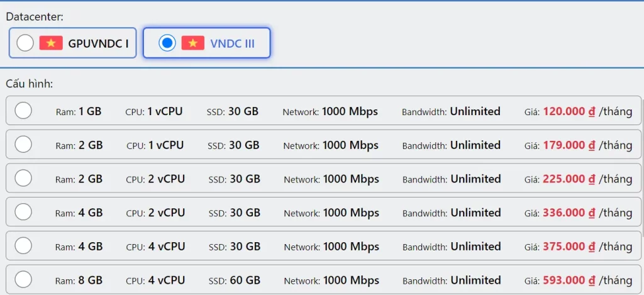Click the 593.000 đ monthly price
This screenshot has width=644, height=295.
569,280
